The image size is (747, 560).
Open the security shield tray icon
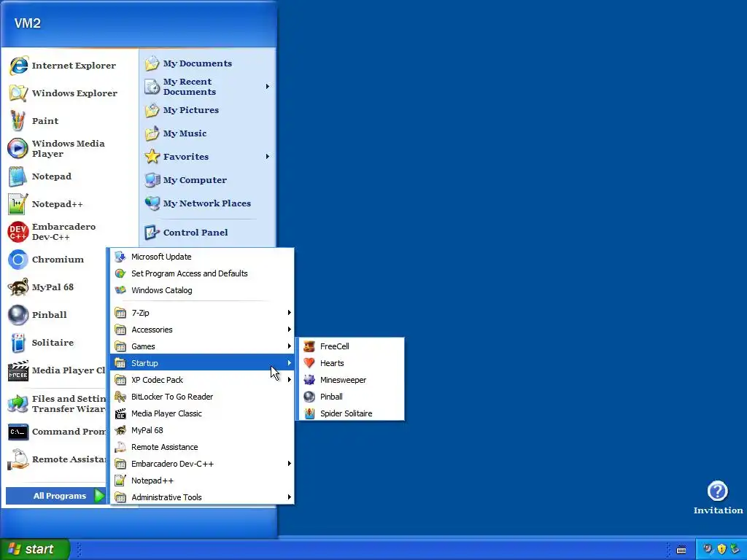point(721,549)
